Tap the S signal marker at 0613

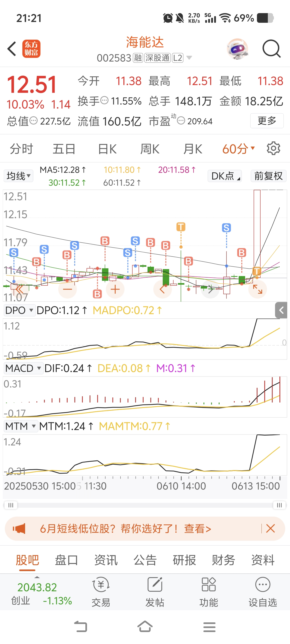point(226,228)
